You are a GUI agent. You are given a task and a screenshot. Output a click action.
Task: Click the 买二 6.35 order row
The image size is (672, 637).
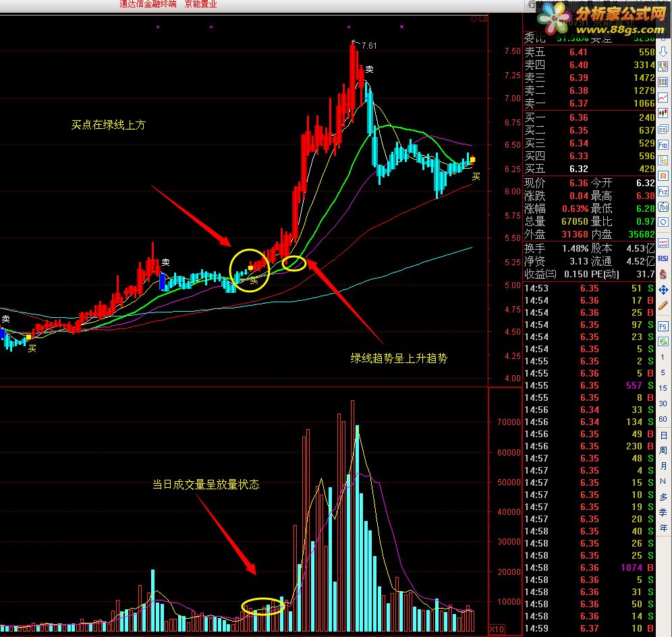pyautogui.click(x=589, y=130)
